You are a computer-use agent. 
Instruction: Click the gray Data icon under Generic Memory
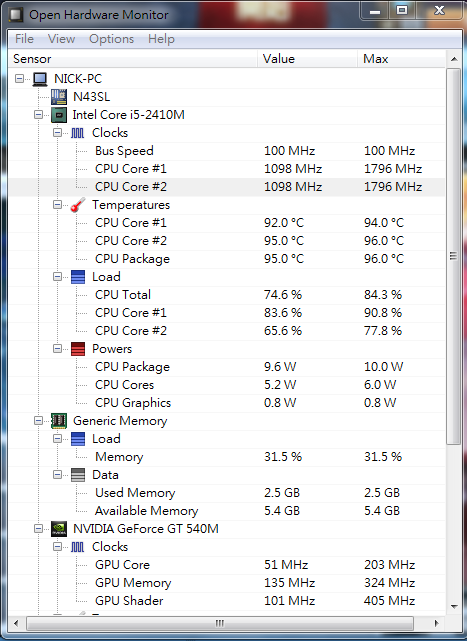click(x=78, y=475)
